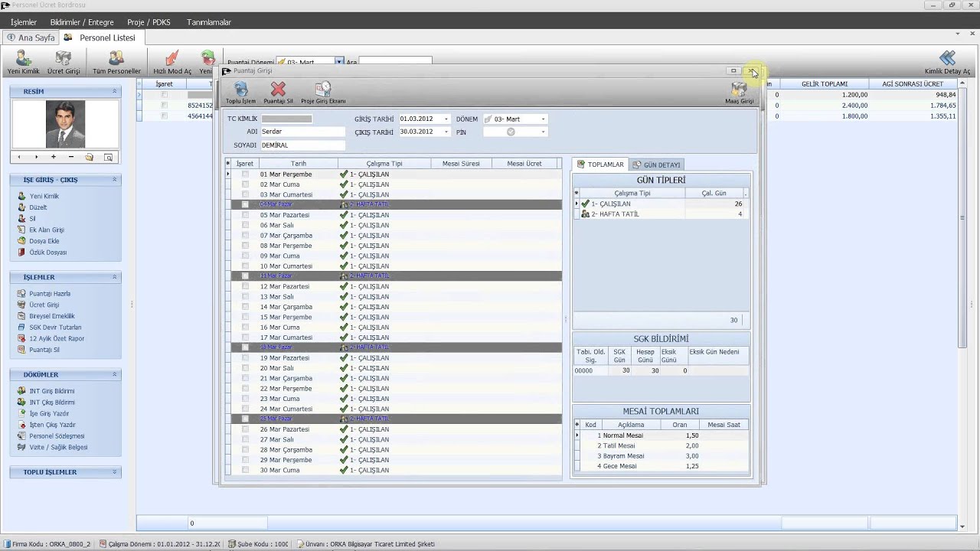Tick the checkbox for 17 Mar Cumartesi
The width and height of the screenshot is (980, 551).
tap(245, 337)
